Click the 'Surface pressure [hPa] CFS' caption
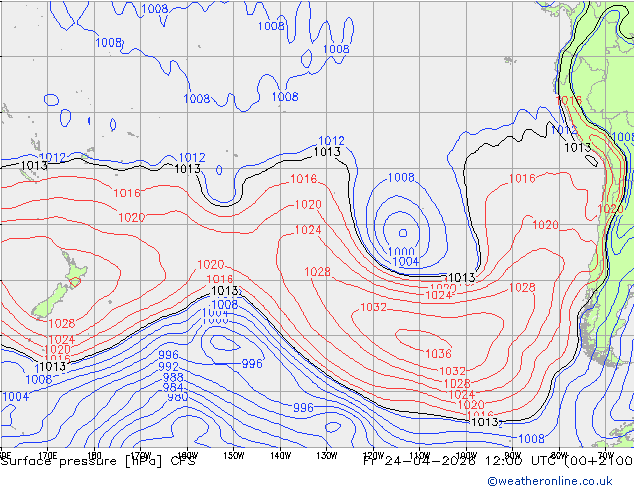 coord(98,461)
